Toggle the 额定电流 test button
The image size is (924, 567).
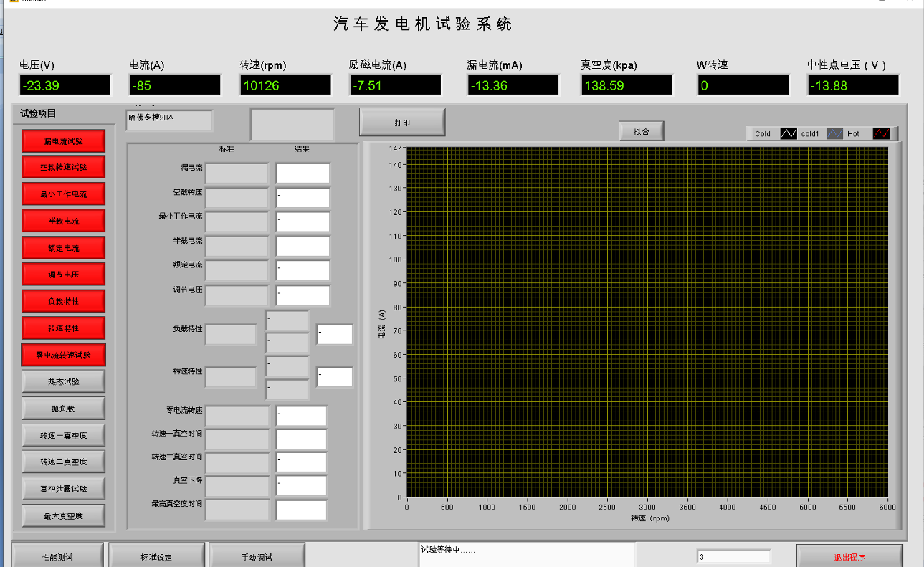63,247
